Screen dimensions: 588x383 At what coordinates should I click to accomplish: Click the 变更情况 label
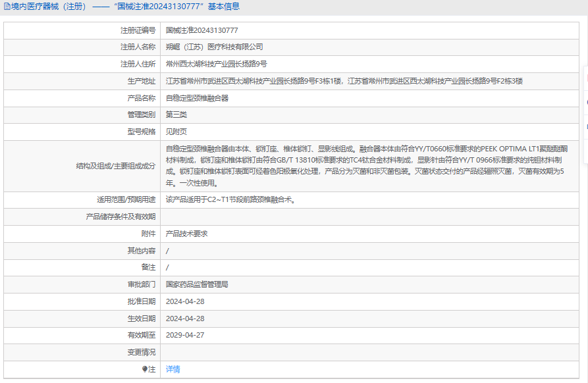[x=142, y=352]
